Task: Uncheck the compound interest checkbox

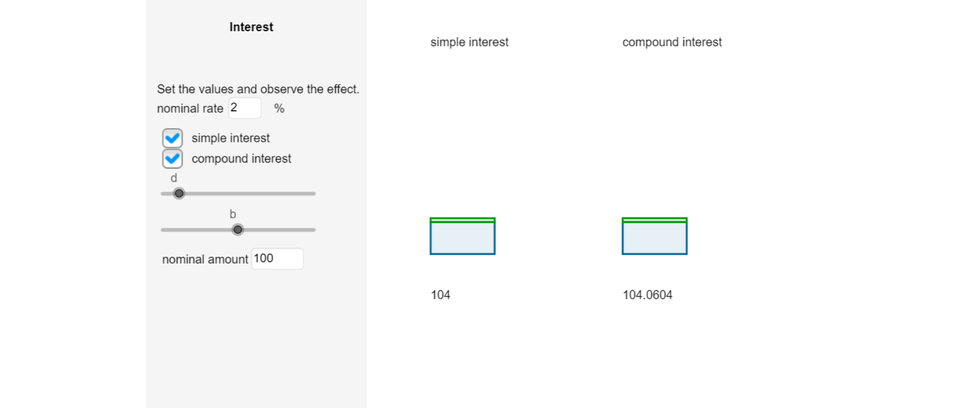Action: [x=173, y=159]
